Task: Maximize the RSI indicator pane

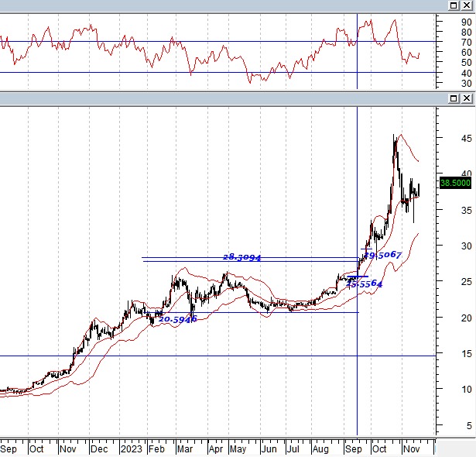Action: click(454, 5)
